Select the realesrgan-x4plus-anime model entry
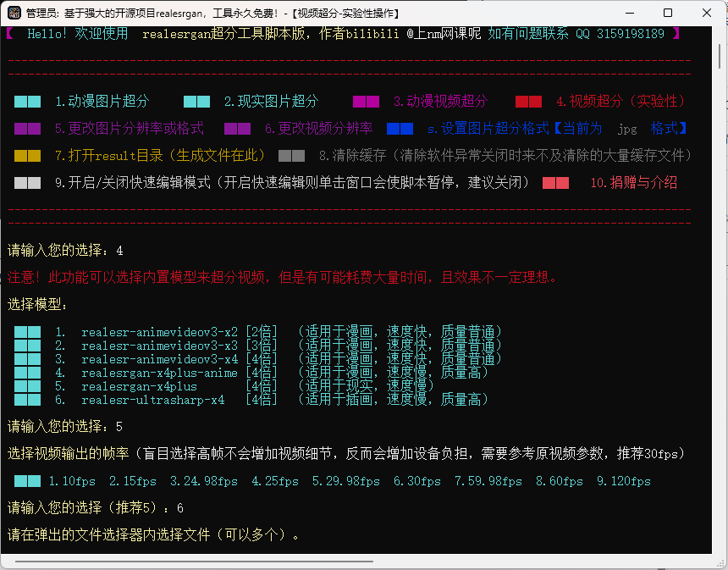The width and height of the screenshot is (728, 570). pos(159,372)
